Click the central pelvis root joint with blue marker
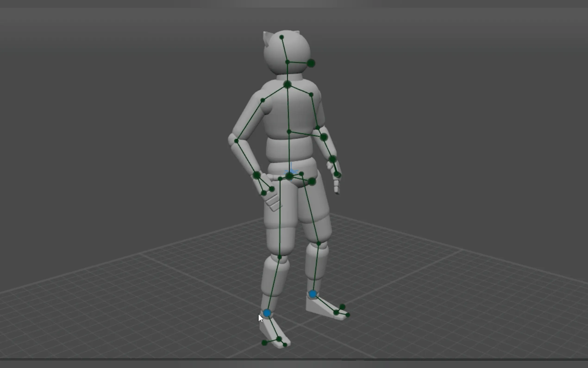The image size is (588, 368). pyautogui.click(x=289, y=176)
